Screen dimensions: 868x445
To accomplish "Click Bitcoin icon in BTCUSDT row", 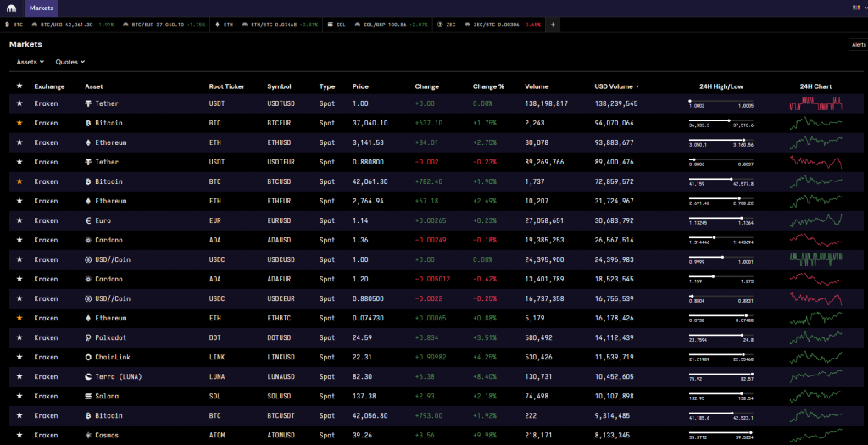I will (88, 415).
